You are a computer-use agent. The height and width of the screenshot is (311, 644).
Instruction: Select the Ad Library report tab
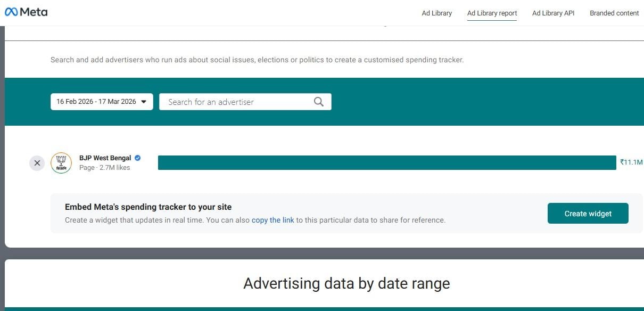tap(492, 13)
